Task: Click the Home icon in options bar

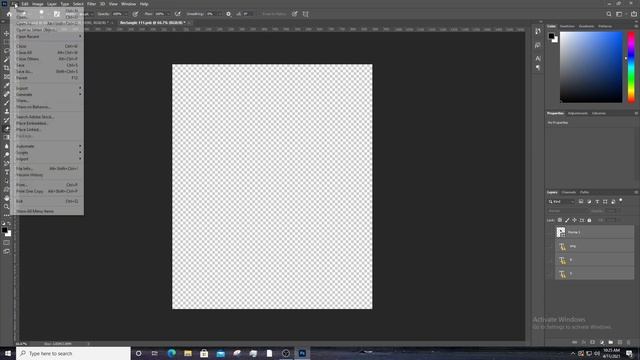Action: [9, 14]
